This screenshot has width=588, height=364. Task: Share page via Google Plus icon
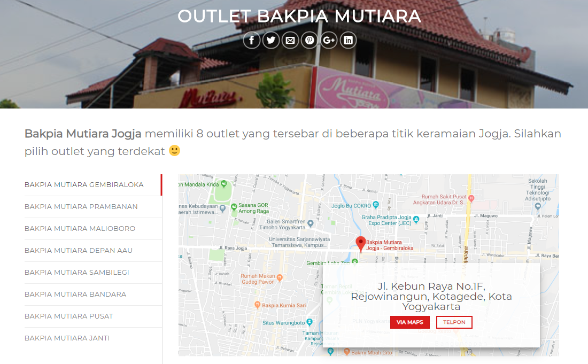point(329,40)
